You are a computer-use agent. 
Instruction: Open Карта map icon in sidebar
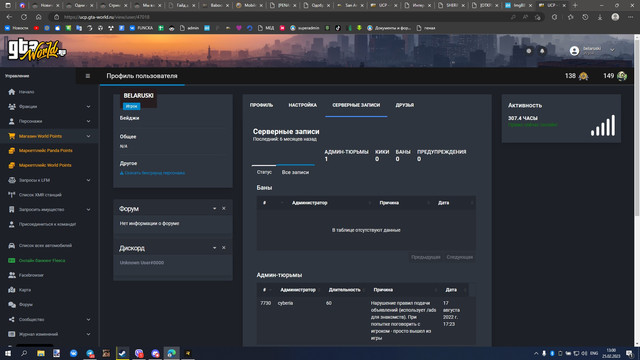point(12,290)
